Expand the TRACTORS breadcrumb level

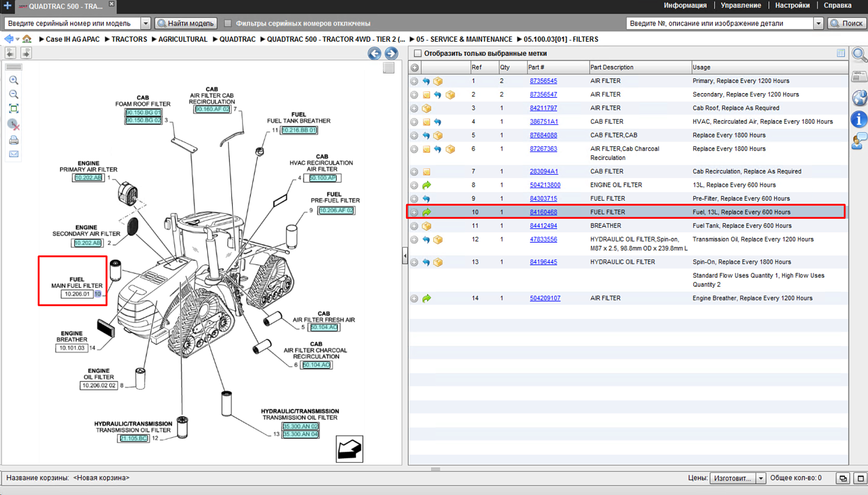click(x=107, y=39)
